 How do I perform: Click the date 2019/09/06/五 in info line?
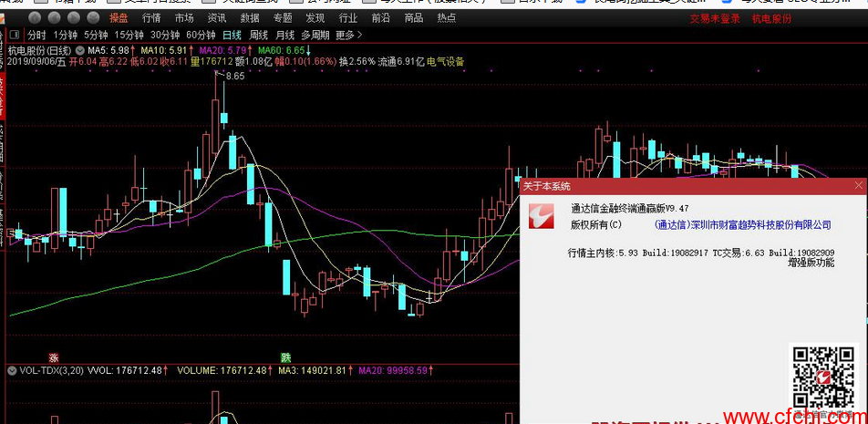click(x=37, y=61)
